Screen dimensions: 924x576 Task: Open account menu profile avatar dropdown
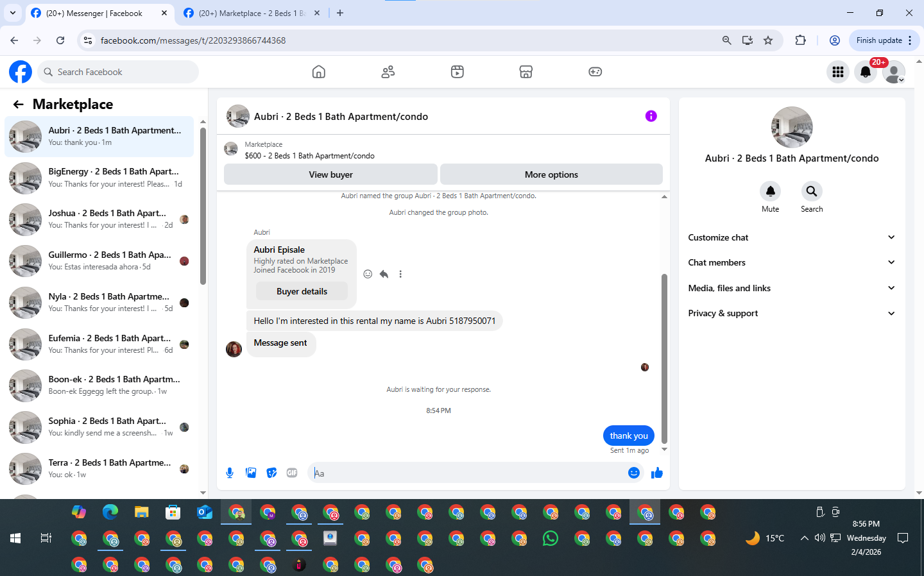pos(894,72)
